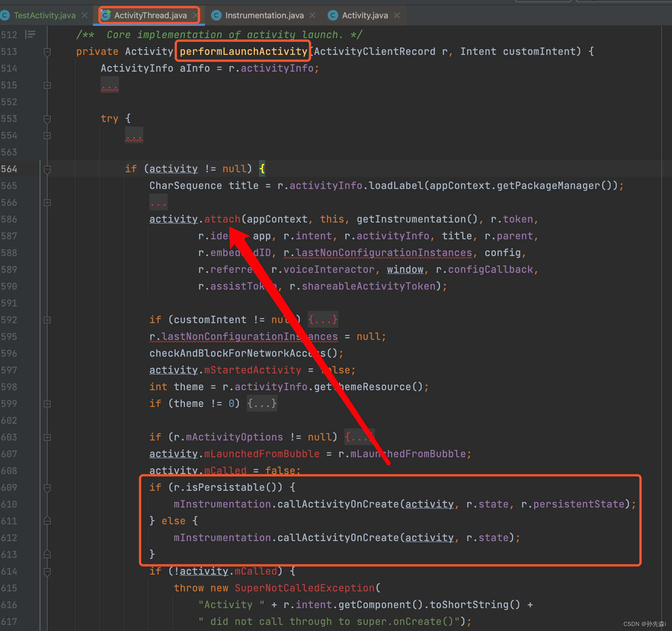The image size is (672, 631).
Task: Click getInstrumentation() on line 586
Action: click(417, 219)
